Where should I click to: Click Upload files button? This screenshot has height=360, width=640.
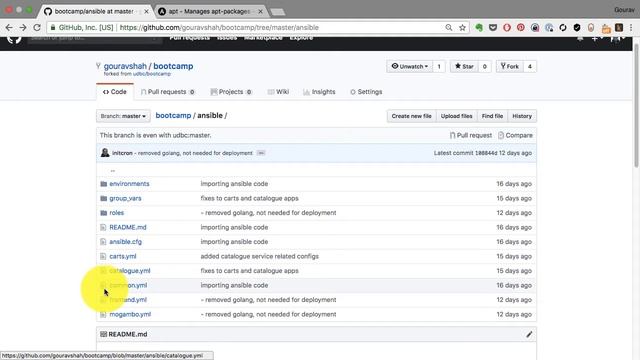[x=456, y=116]
